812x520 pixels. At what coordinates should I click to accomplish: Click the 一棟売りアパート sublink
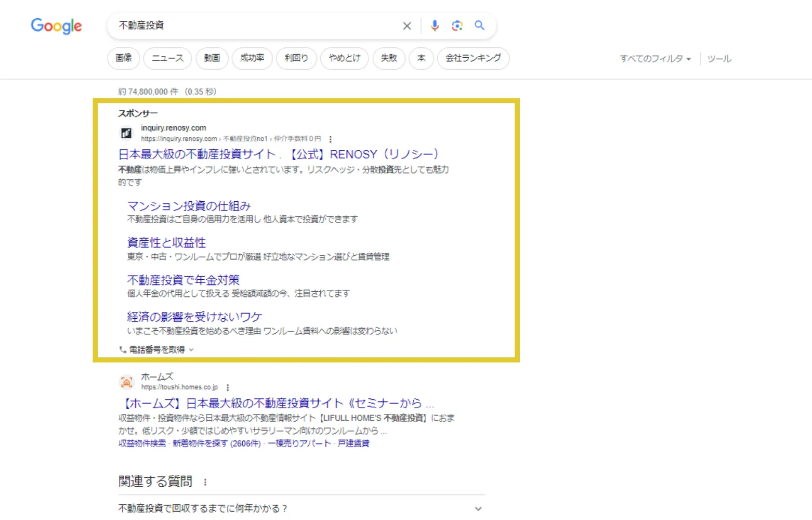(x=299, y=444)
